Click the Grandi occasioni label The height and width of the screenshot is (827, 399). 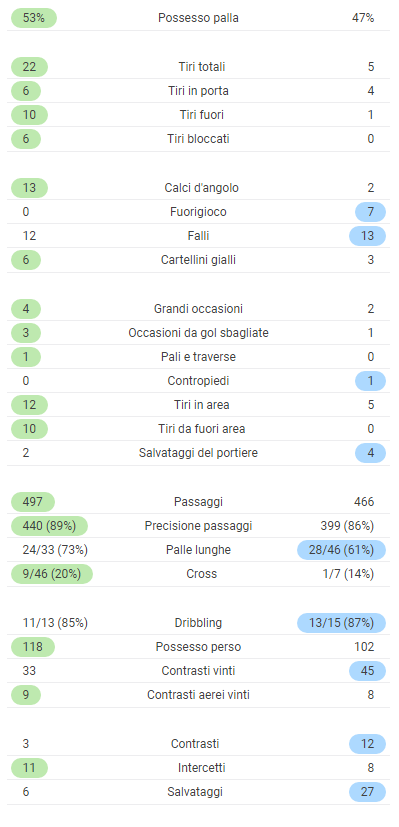[x=198, y=309]
